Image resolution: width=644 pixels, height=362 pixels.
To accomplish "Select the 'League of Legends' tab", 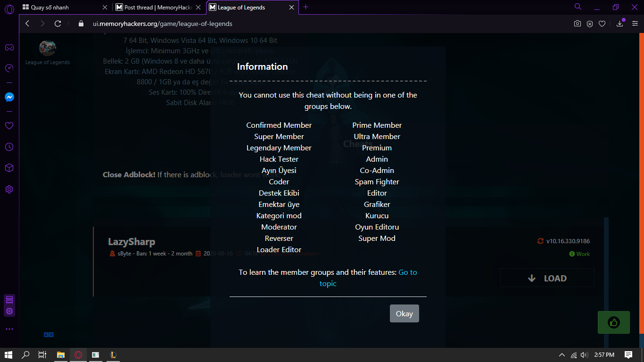I will point(253,8).
